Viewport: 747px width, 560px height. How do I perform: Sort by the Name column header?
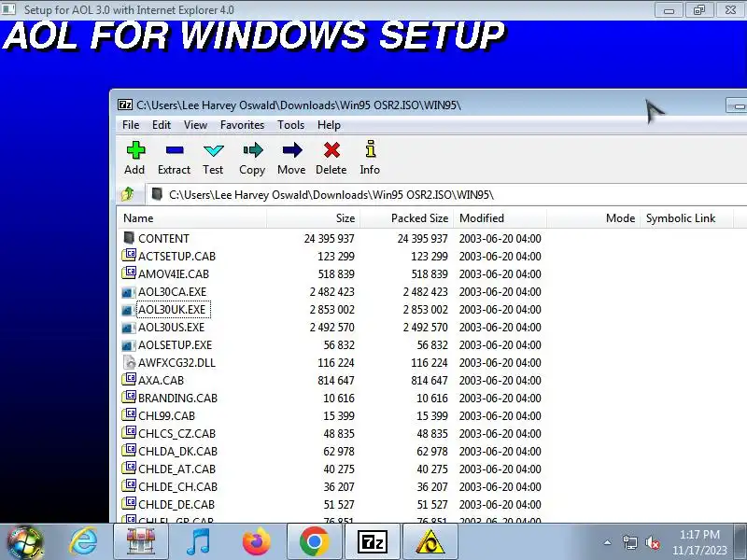(x=191, y=218)
